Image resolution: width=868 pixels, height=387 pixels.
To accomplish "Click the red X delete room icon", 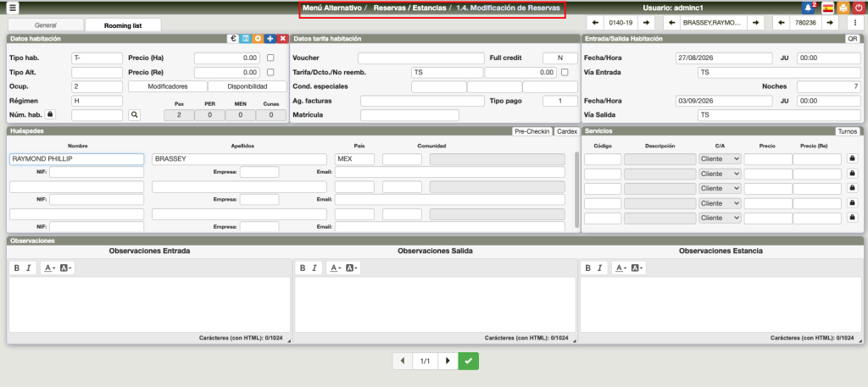I will 282,38.
